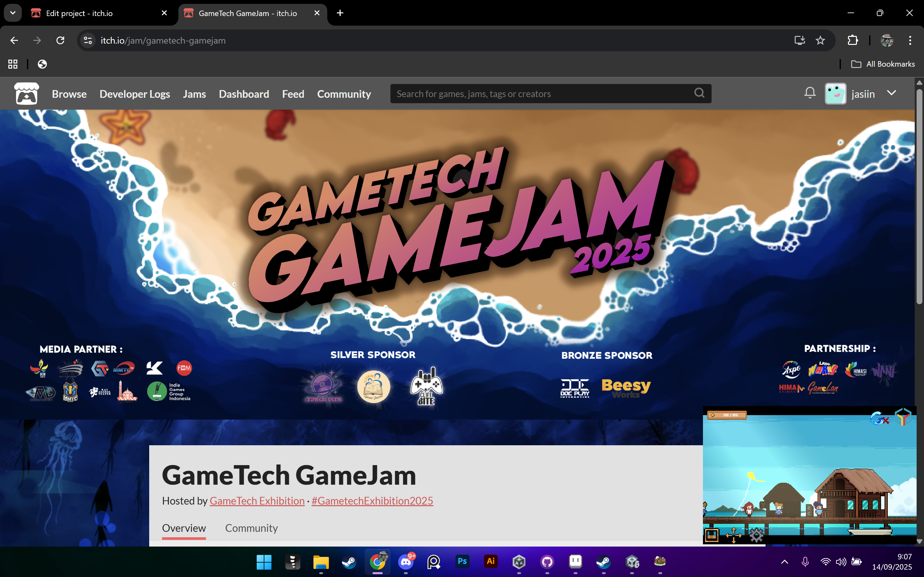Bookmark this page with the star icon
Screen dimensions: 924x577
coord(820,40)
